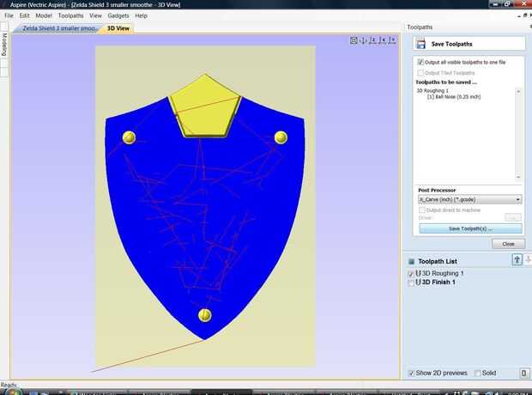Open the File menu
The width and height of the screenshot is (532, 395).
[9, 15]
